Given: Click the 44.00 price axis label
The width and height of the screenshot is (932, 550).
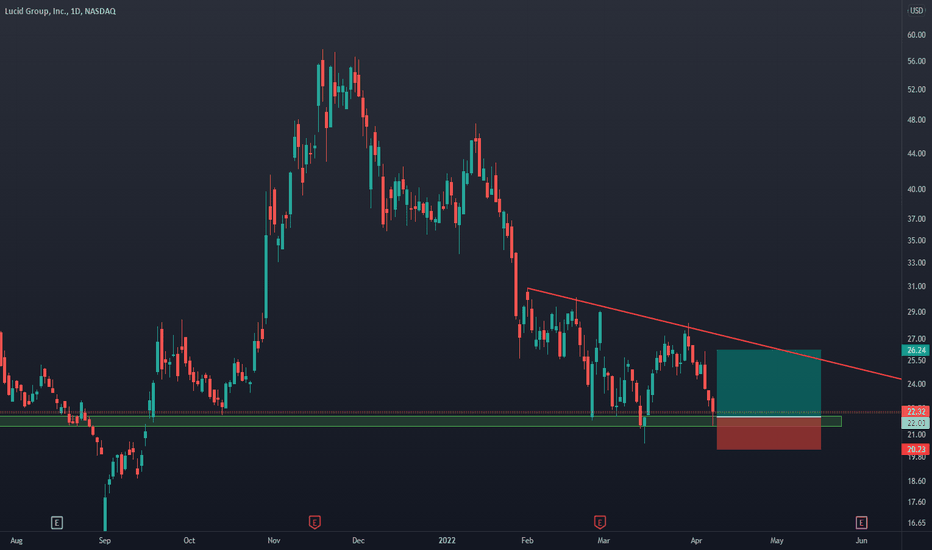Looking at the screenshot, I should tap(916, 153).
